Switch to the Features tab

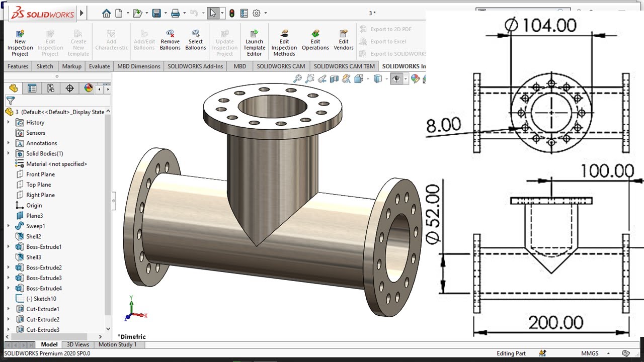tap(18, 66)
